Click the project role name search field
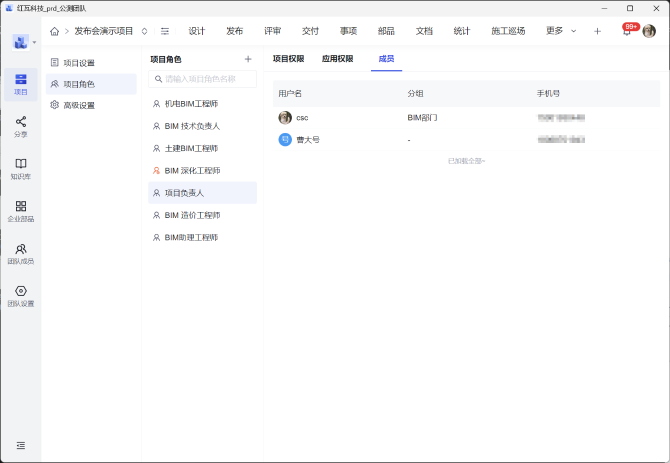 [x=203, y=79]
